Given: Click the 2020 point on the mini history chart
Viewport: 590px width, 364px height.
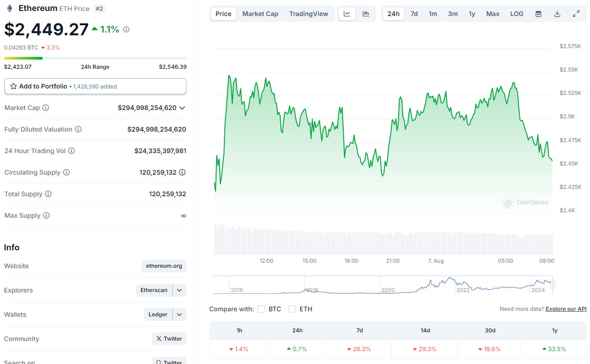Looking at the screenshot, I should coord(388,290).
